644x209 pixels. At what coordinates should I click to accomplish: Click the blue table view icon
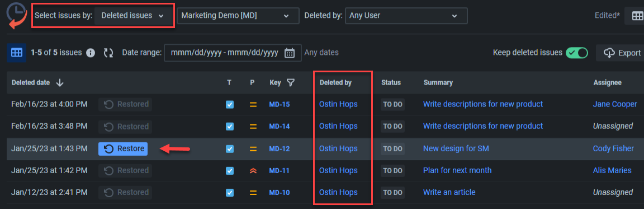coord(16,53)
